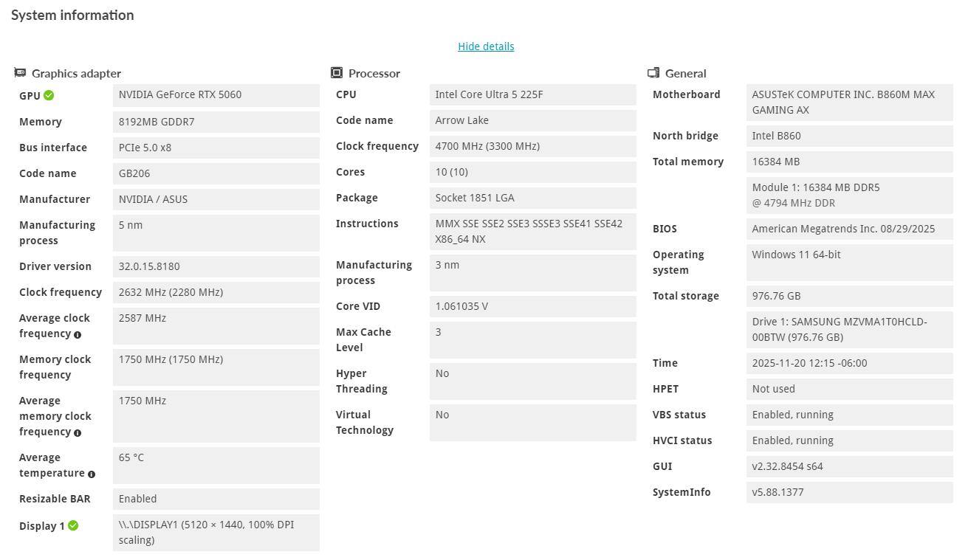Click the Processor chip icon

(x=337, y=73)
